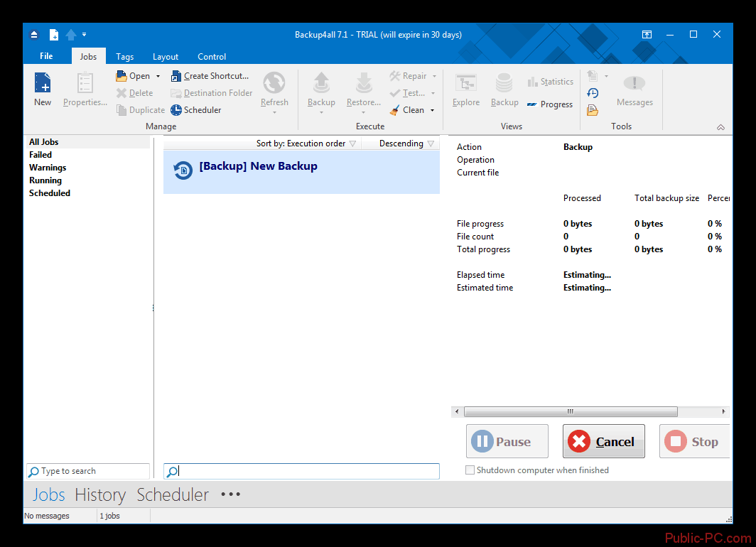Select the All Jobs filter

[87, 142]
